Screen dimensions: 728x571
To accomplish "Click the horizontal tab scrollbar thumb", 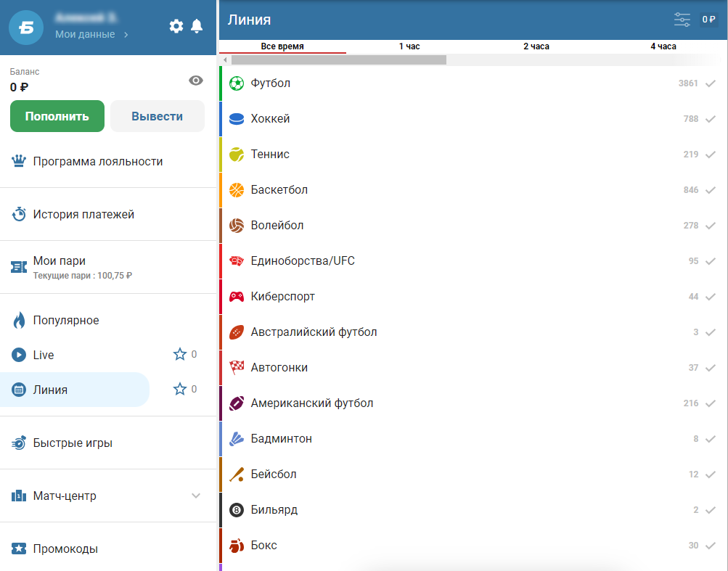I will [x=339, y=60].
